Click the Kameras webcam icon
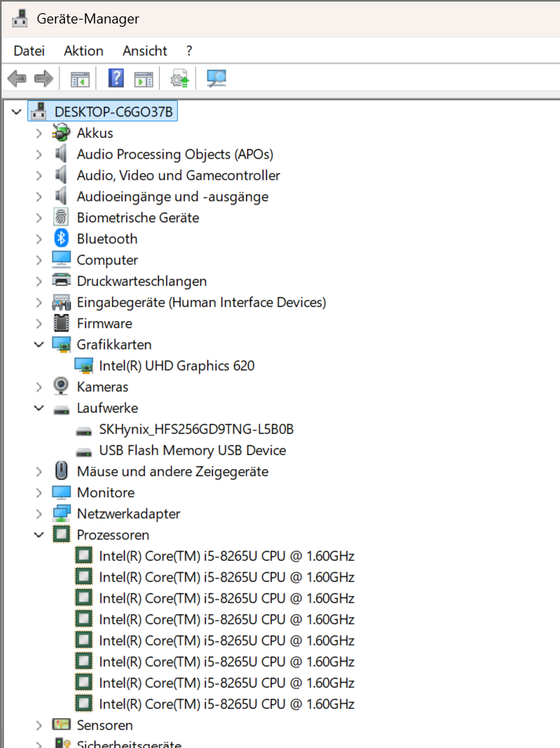The image size is (560, 748). tap(61, 386)
